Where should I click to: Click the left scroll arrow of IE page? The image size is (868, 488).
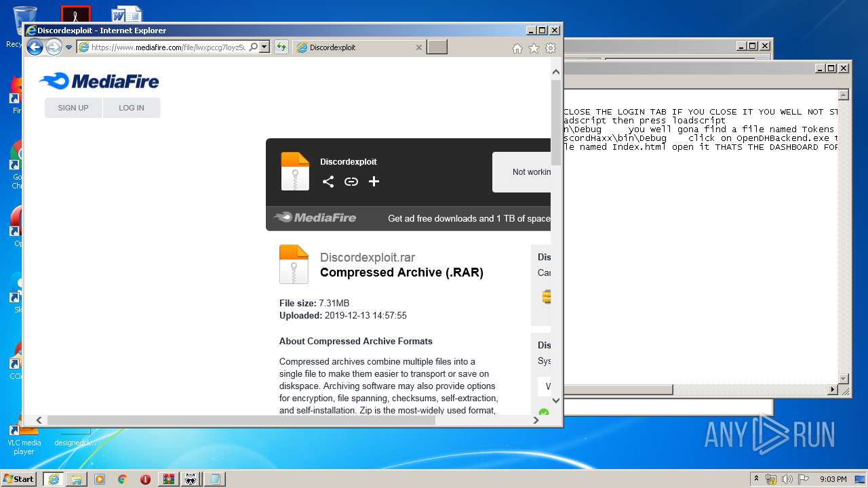(x=39, y=420)
